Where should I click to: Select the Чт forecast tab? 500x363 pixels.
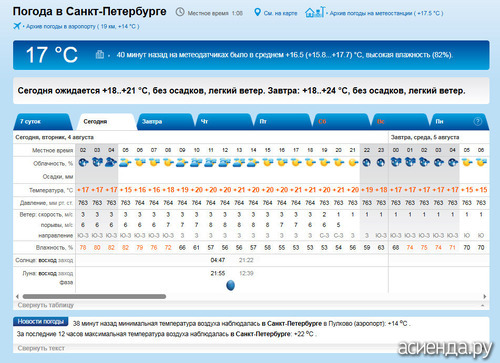coord(224,121)
